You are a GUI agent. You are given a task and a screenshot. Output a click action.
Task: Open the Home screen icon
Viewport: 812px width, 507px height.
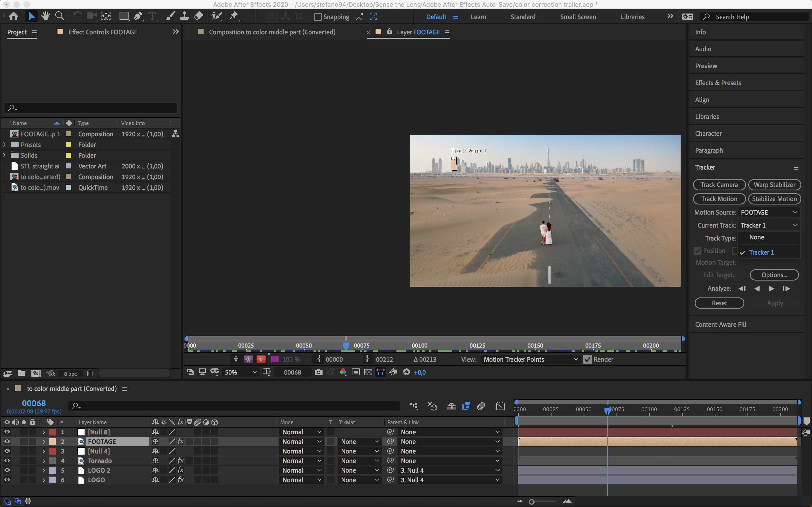pos(14,16)
